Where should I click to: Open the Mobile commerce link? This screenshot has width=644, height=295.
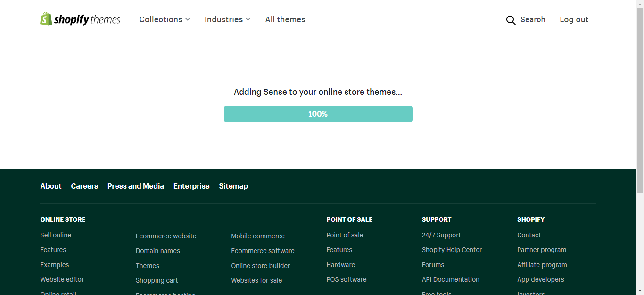(x=258, y=236)
